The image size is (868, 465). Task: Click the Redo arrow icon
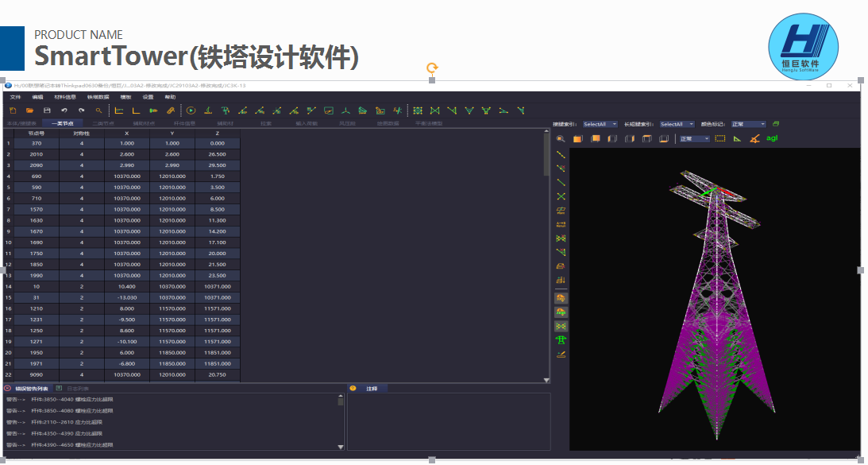tap(81, 110)
